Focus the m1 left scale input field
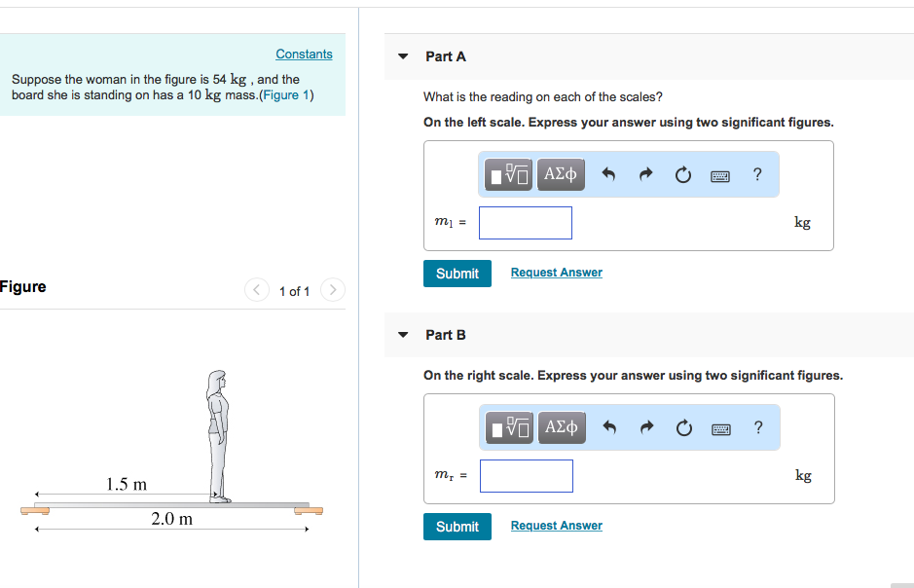 tap(526, 223)
